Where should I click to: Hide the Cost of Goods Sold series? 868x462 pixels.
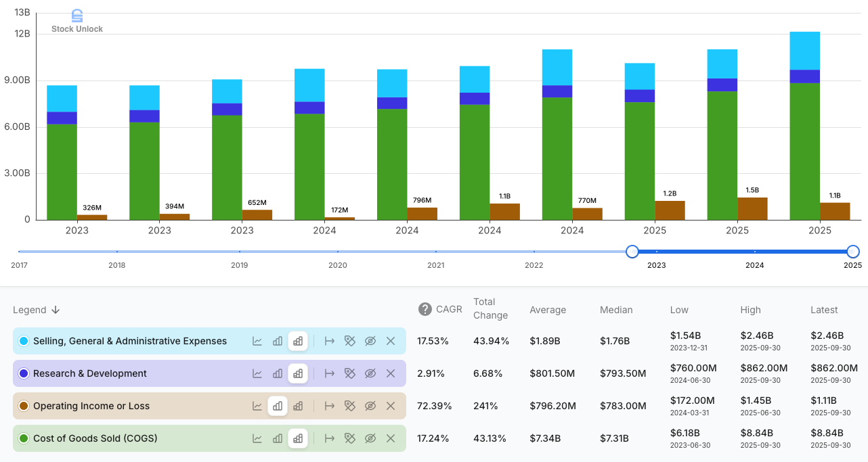370,438
